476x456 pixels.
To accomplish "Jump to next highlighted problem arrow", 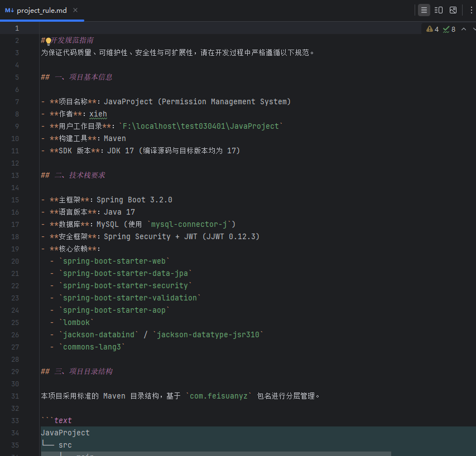I will (x=473, y=29).
